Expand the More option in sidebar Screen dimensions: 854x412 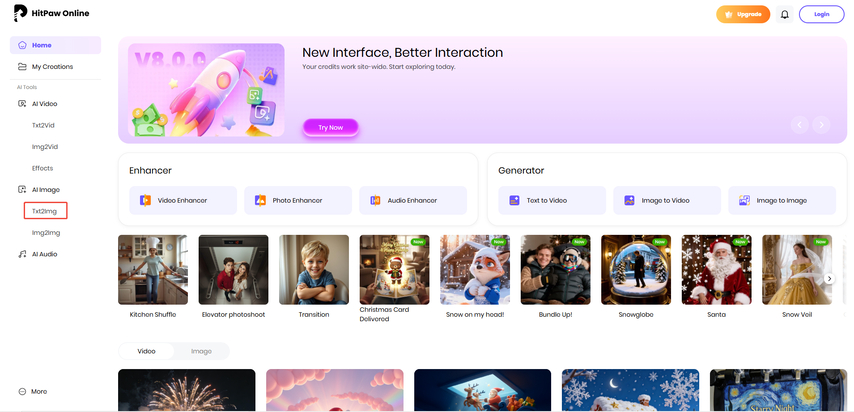[x=32, y=391]
